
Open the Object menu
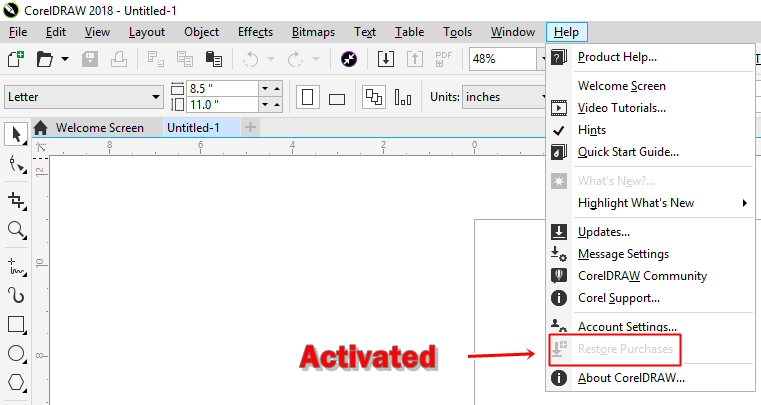point(201,32)
